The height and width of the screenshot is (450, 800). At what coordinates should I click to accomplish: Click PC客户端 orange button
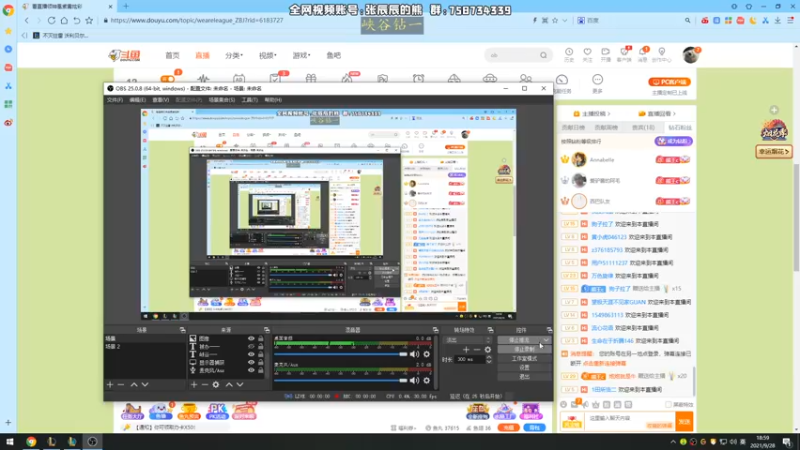[x=669, y=82]
